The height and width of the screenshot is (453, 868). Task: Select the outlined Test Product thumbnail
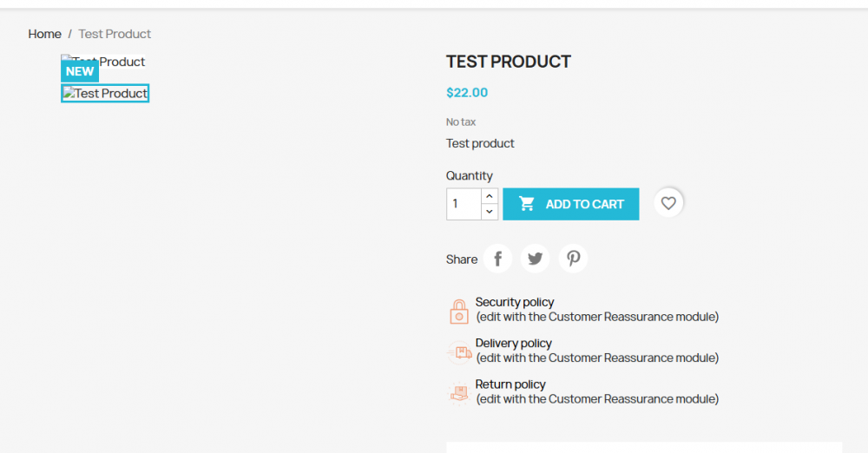click(105, 94)
